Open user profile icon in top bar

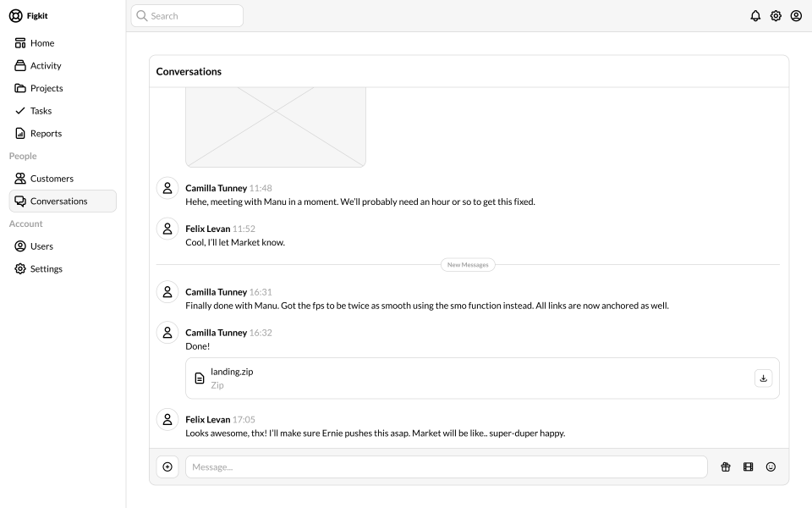(796, 16)
